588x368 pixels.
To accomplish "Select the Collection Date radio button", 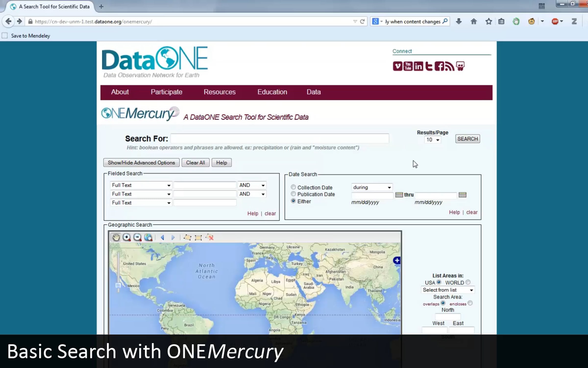I will pyautogui.click(x=293, y=187).
